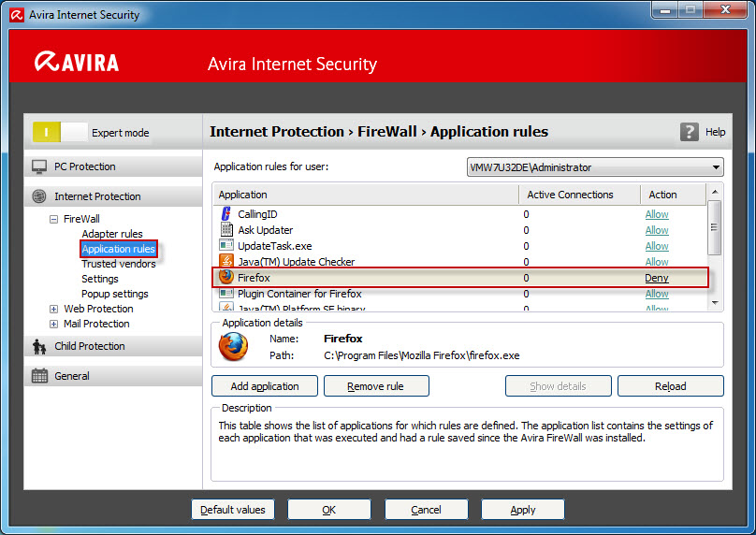Select the Firefox row name in list

click(x=254, y=278)
